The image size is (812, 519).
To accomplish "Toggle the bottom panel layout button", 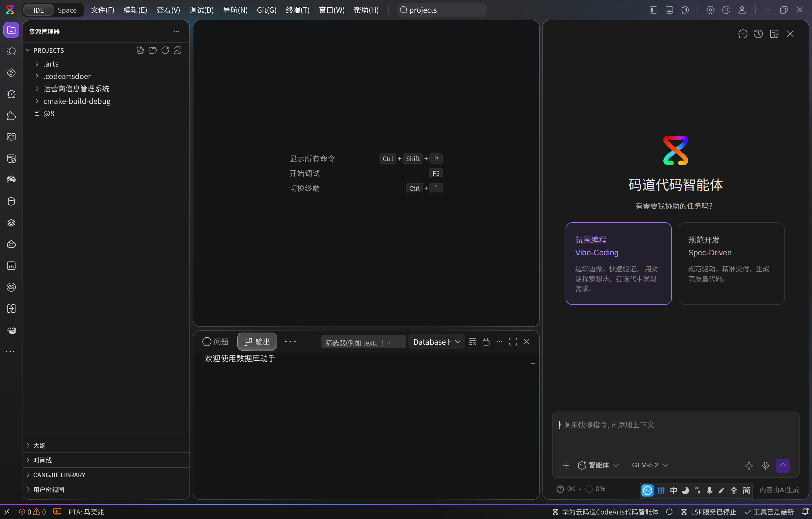I will tap(669, 10).
